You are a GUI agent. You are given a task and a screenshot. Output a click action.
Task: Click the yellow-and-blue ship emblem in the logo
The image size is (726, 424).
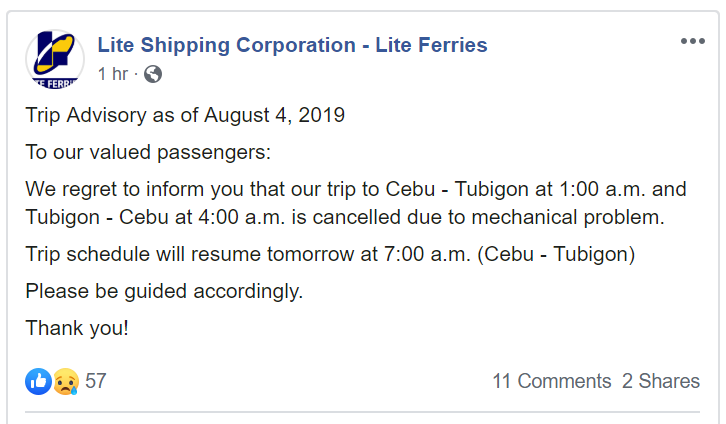coord(55,53)
